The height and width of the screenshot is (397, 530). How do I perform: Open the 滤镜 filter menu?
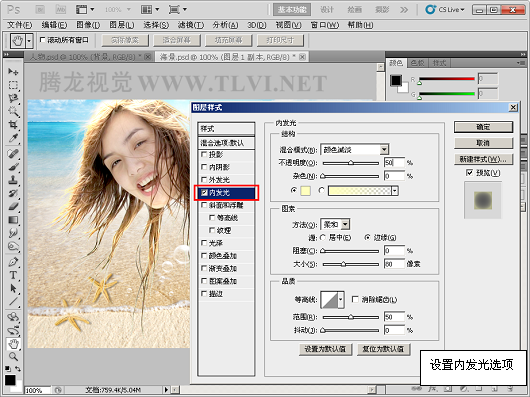tap(191, 25)
